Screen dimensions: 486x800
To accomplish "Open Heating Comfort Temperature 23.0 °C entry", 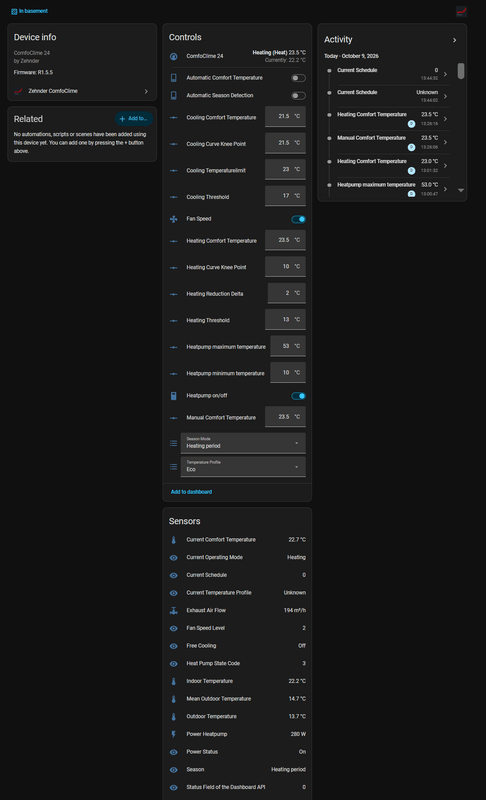I will [x=389, y=166].
